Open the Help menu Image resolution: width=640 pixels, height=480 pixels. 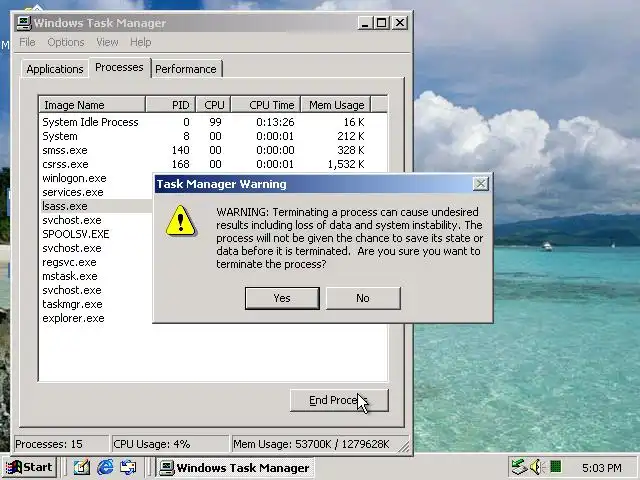[x=140, y=42]
